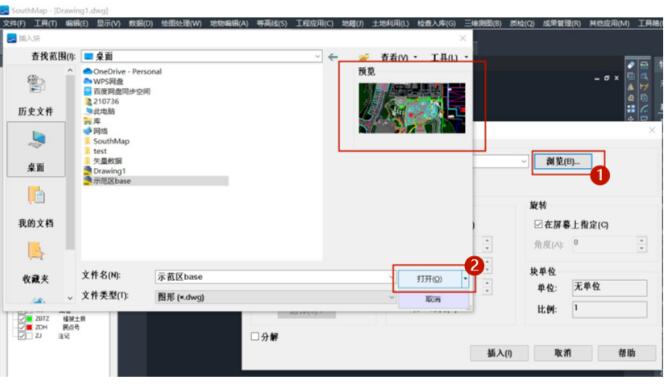665x385 pixels.
Task: Restore the Drawing1 inner window
Action: click(606, 78)
